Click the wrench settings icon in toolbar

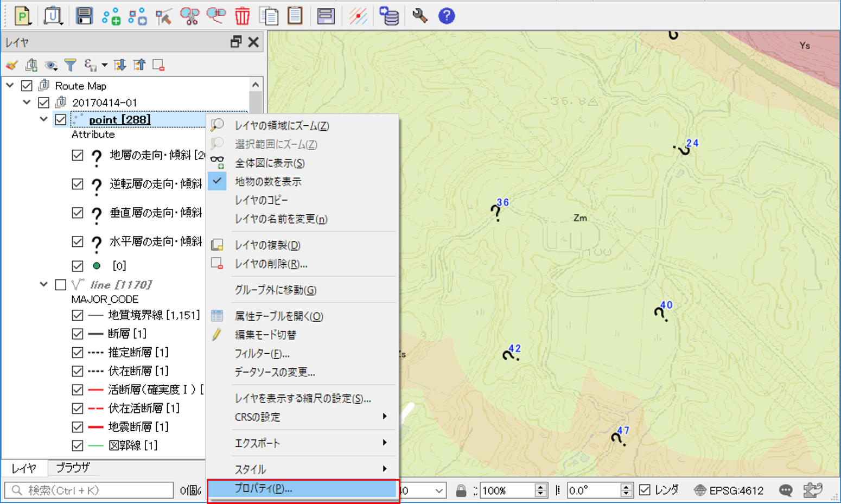[419, 16]
